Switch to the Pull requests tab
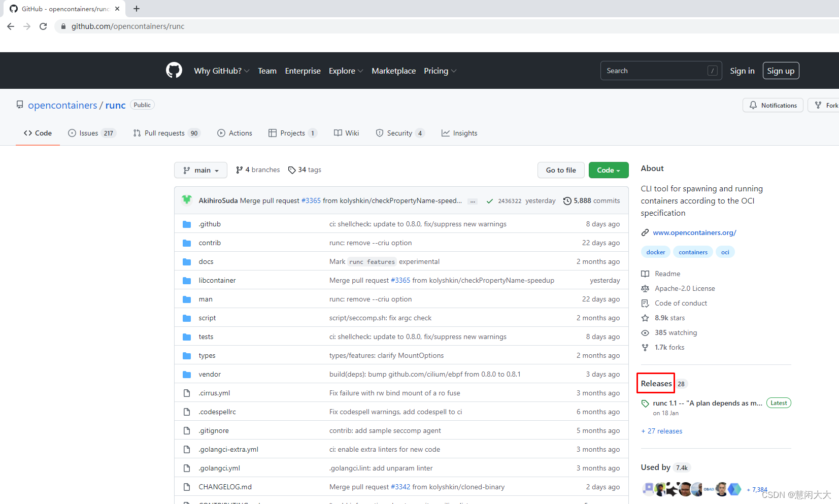The image size is (839, 504). coord(165,132)
